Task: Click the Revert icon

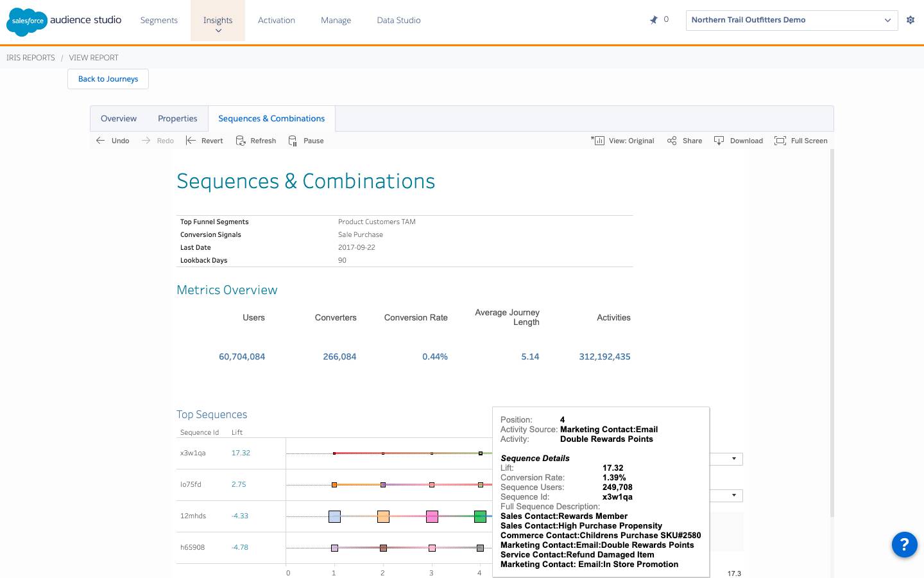Action: [x=191, y=141]
